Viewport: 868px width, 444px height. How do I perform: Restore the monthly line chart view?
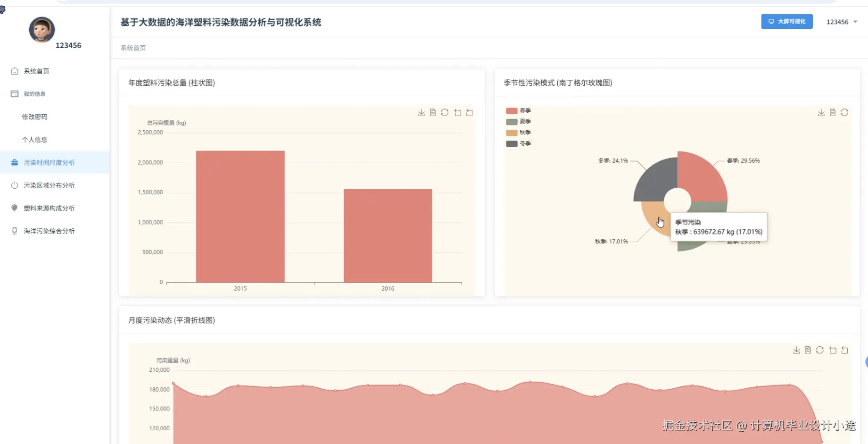pos(844,350)
